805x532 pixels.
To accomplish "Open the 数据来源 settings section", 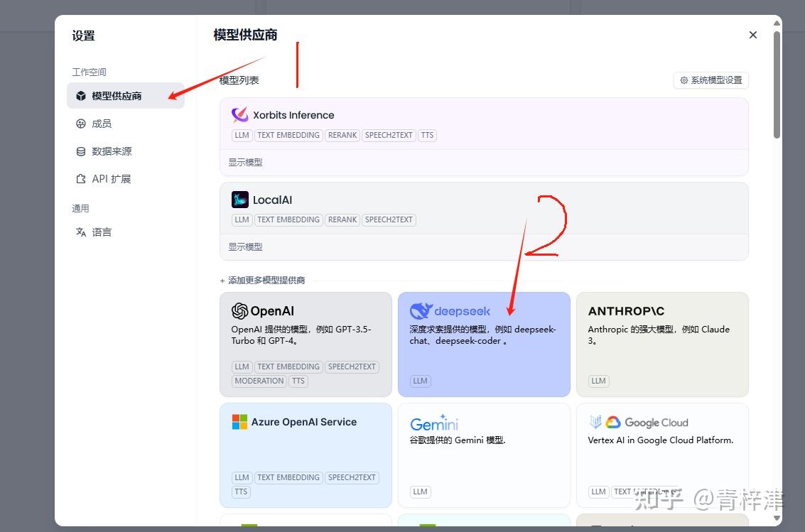I will [x=125, y=151].
